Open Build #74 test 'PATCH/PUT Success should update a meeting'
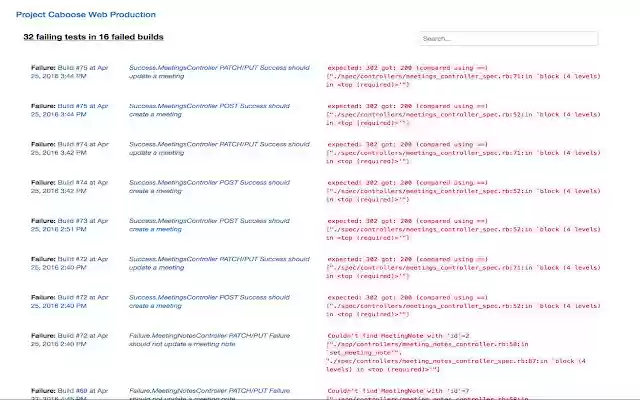Screen dimensions: 640x400 coord(219,149)
